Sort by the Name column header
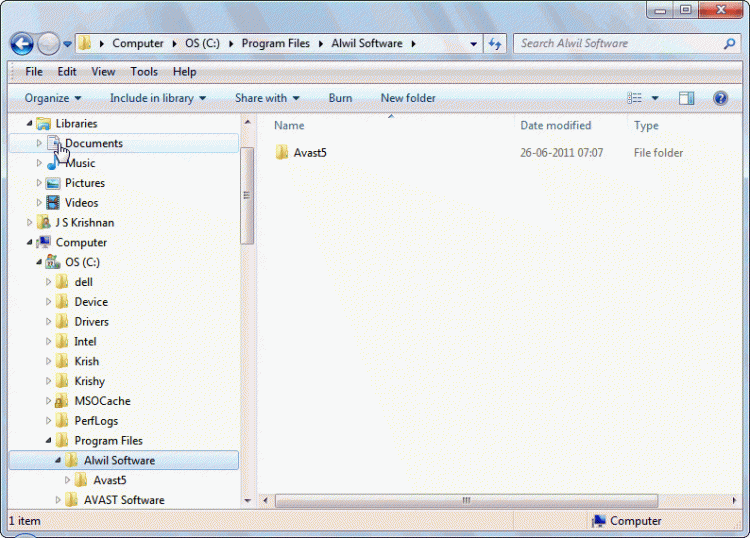 289,125
